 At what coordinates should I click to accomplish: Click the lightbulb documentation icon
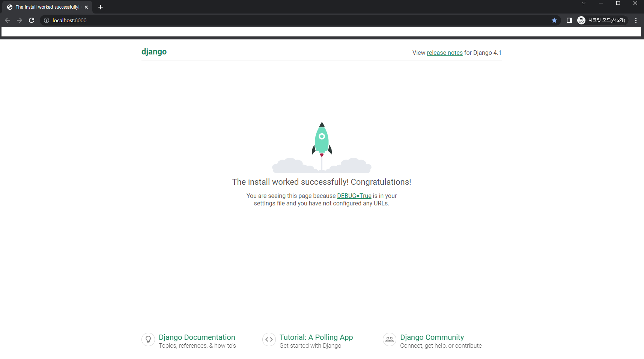coord(148,339)
